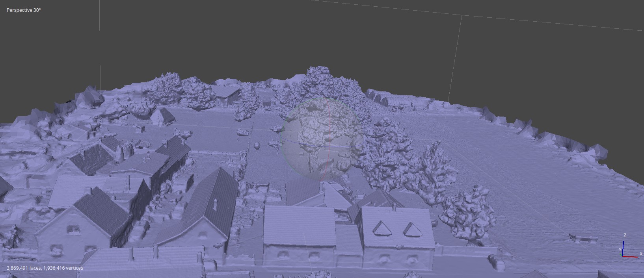Click the center of the rotation trackball sphere

coord(323,139)
